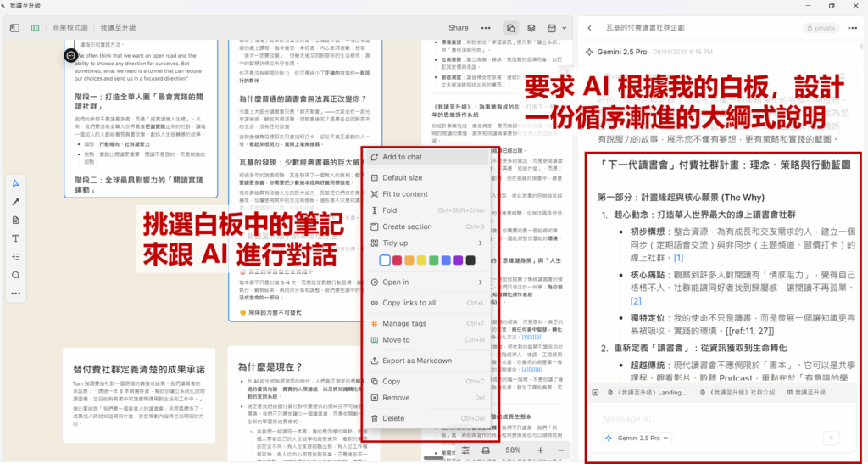This screenshot has height=464, width=868.
Task: Open the whiteboard more options (three dots) menu
Action: point(486,28)
